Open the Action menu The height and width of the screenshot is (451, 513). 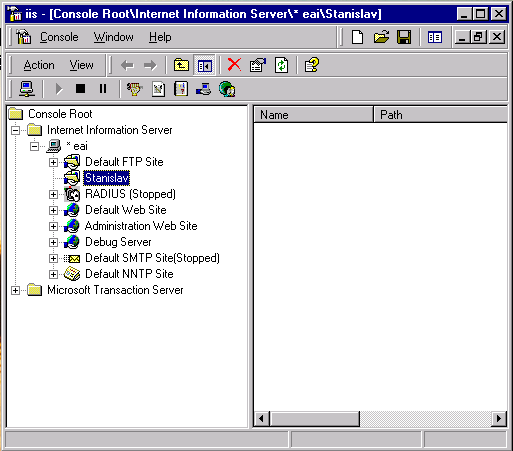[39, 65]
